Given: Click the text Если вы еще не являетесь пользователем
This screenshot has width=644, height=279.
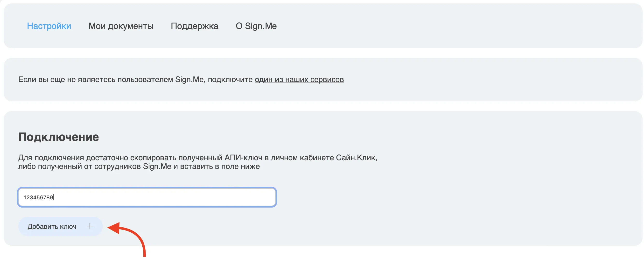Looking at the screenshot, I should click(96, 79).
